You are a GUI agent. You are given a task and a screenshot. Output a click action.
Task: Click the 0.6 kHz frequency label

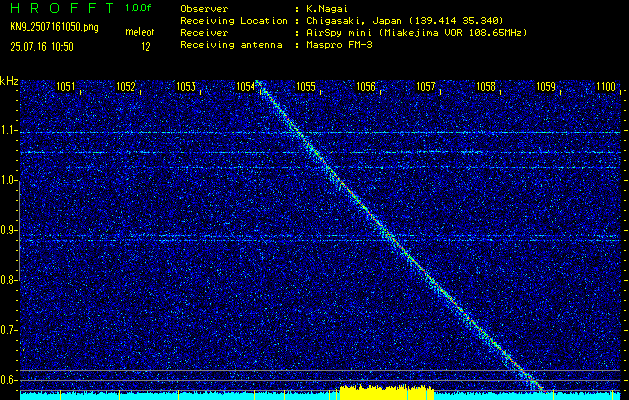[x=8, y=380]
